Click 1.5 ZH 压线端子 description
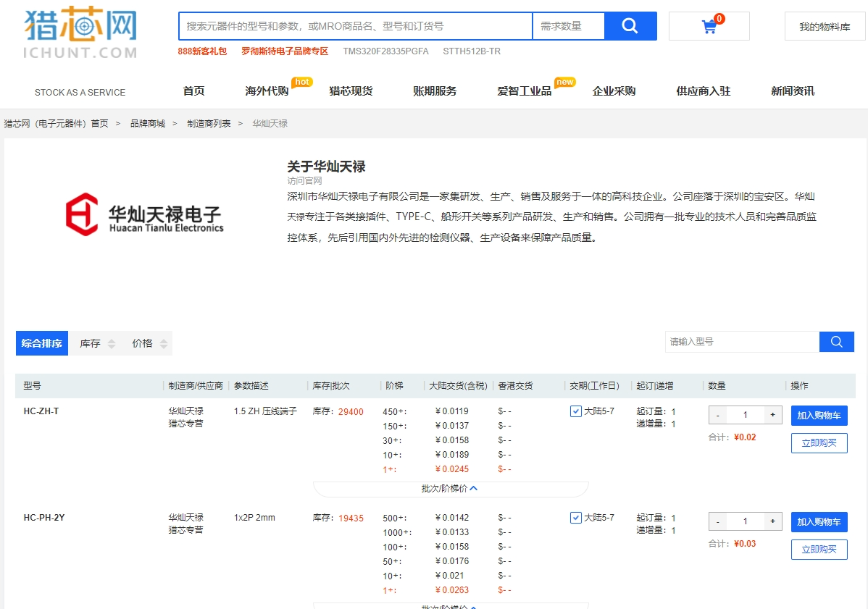 (x=266, y=411)
